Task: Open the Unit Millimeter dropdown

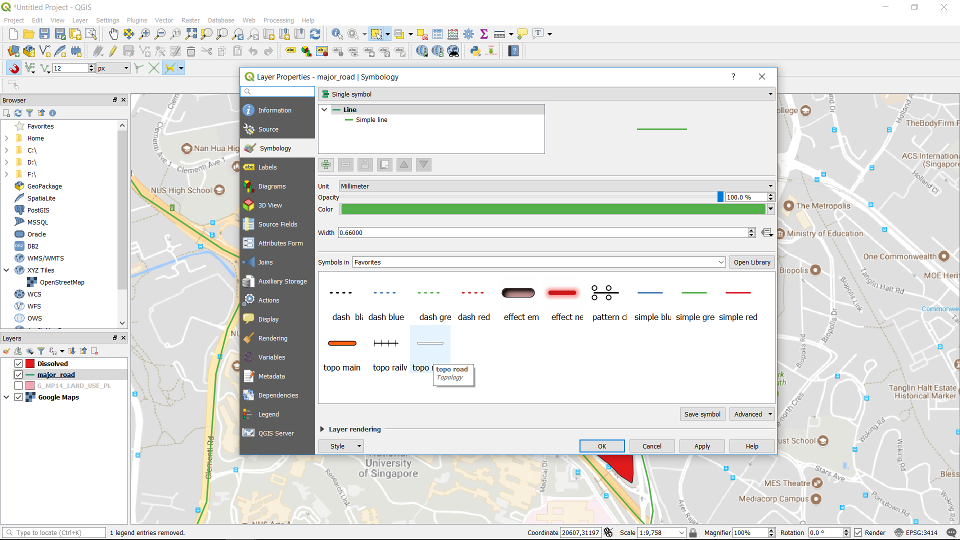Action: [x=555, y=186]
